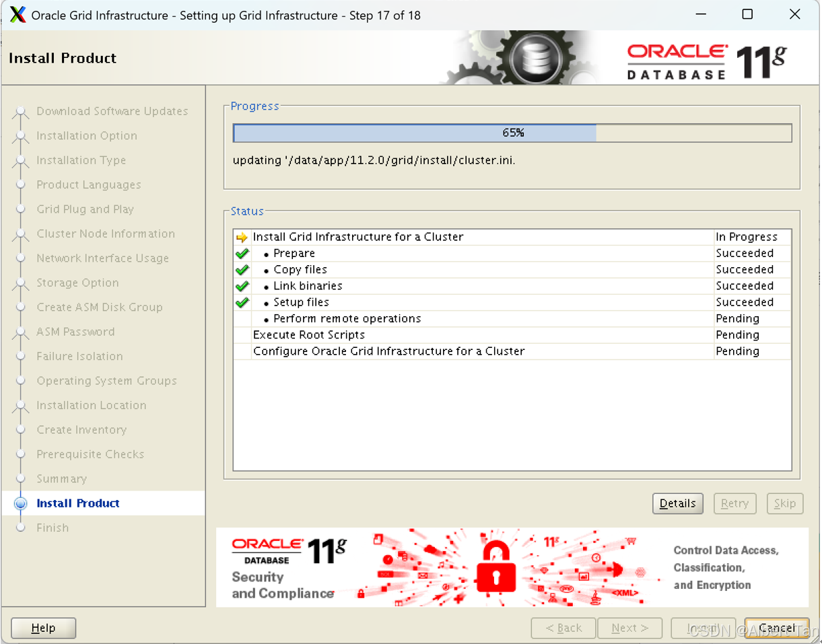Select 'Execute Root Scripts' row
The width and height of the screenshot is (822, 644).
pos(512,335)
